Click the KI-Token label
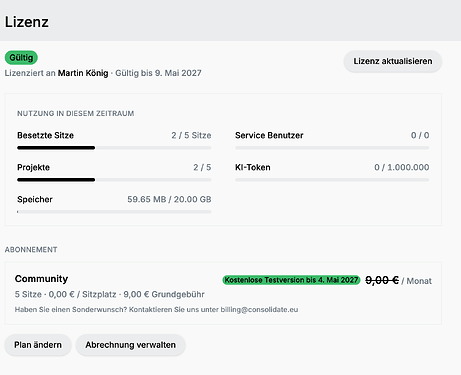The image size is (461, 375). pyautogui.click(x=253, y=167)
